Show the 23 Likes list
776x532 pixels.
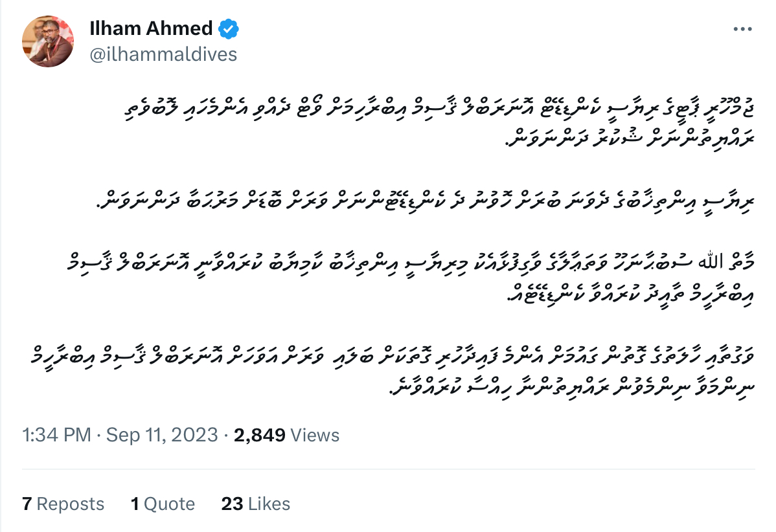coord(255,504)
